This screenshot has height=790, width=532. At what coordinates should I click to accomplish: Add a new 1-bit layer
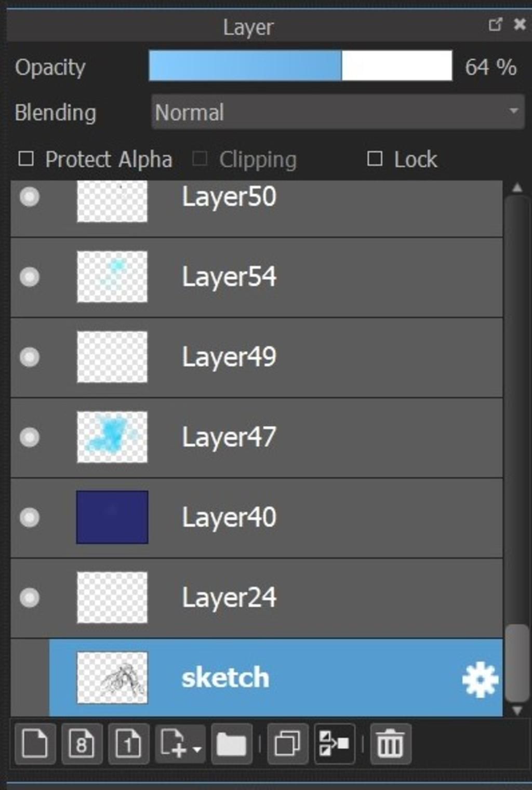click(x=128, y=743)
